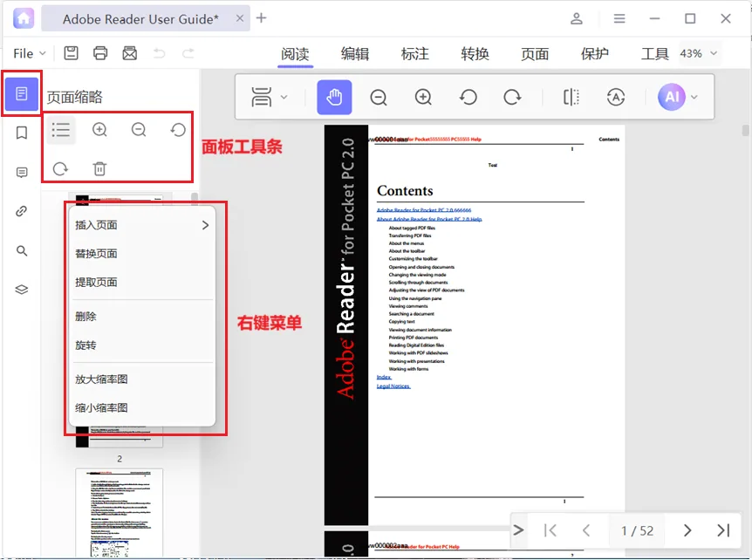This screenshot has height=560, width=752.
Task: Rotate thumbnail counterclockwise in the panel toolbar
Action: click(x=178, y=130)
